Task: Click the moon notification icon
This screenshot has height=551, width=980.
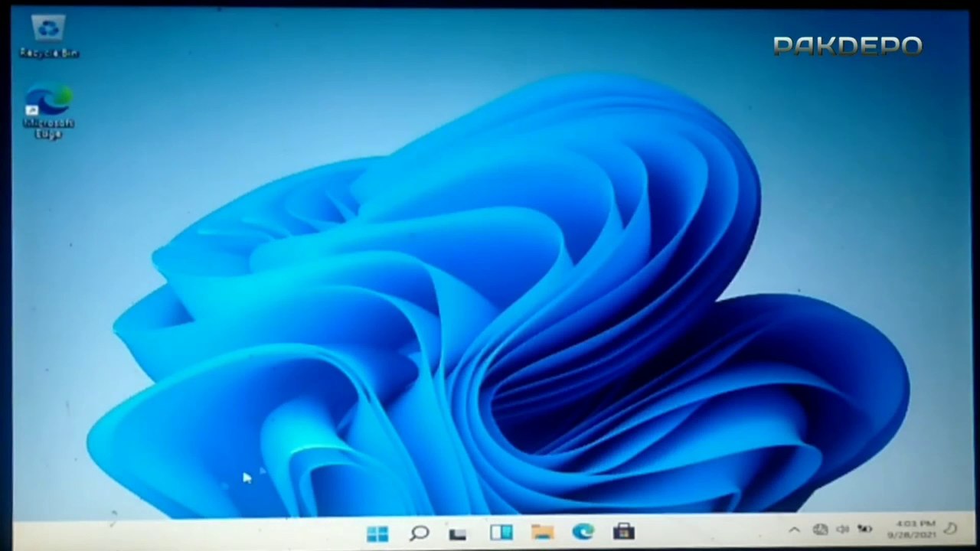Action: tap(950, 528)
